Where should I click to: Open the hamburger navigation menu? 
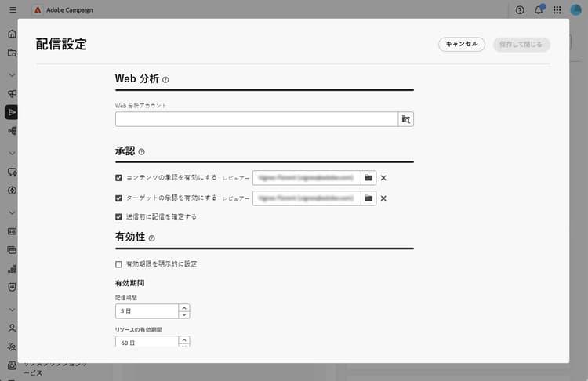click(x=13, y=9)
